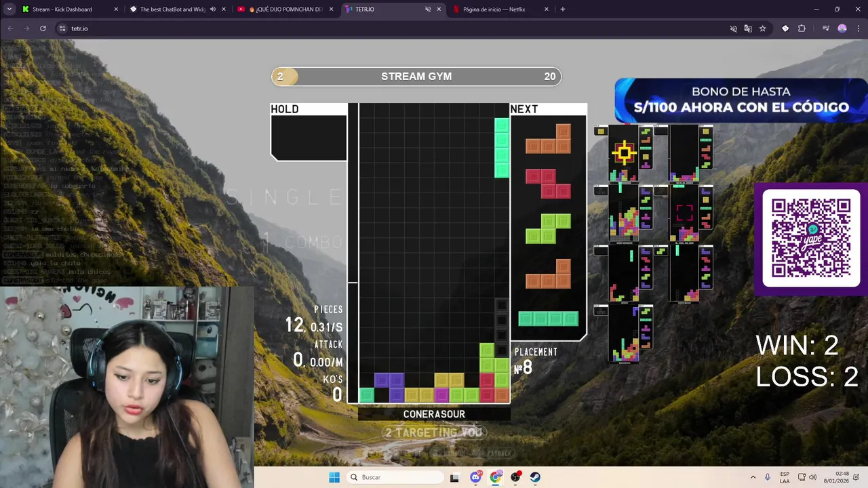The height and width of the screenshot is (488, 868).
Task: Close the Kick Dashboard tab
Action: [116, 9]
